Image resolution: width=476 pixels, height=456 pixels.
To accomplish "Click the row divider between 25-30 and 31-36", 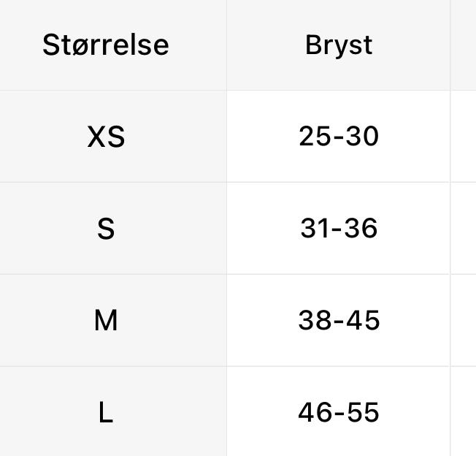I will [339, 182].
